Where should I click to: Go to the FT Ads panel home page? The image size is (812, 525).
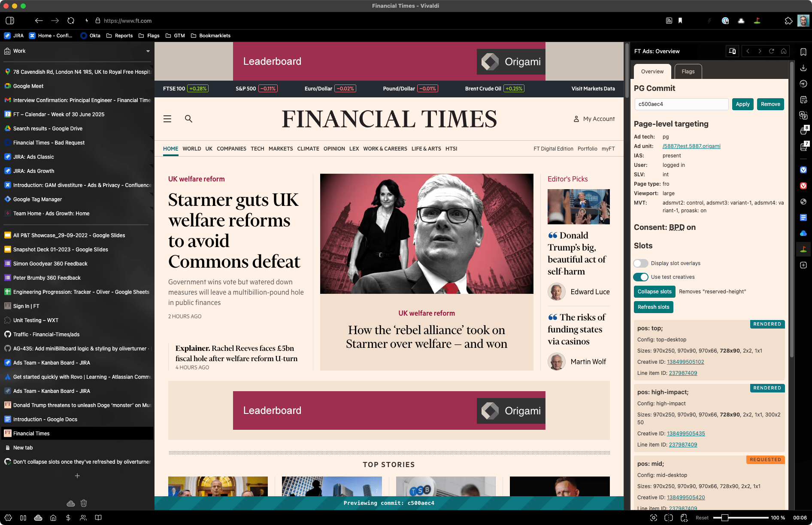(x=784, y=51)
